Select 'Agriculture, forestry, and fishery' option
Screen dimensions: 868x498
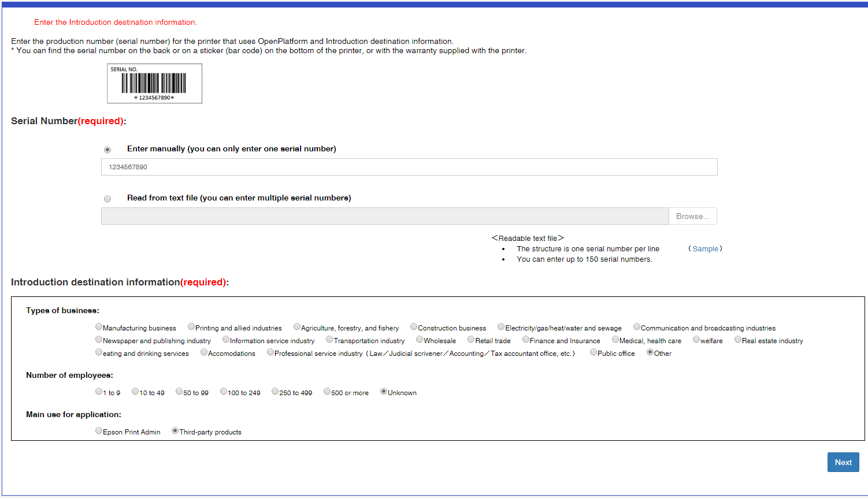point(296,326)
